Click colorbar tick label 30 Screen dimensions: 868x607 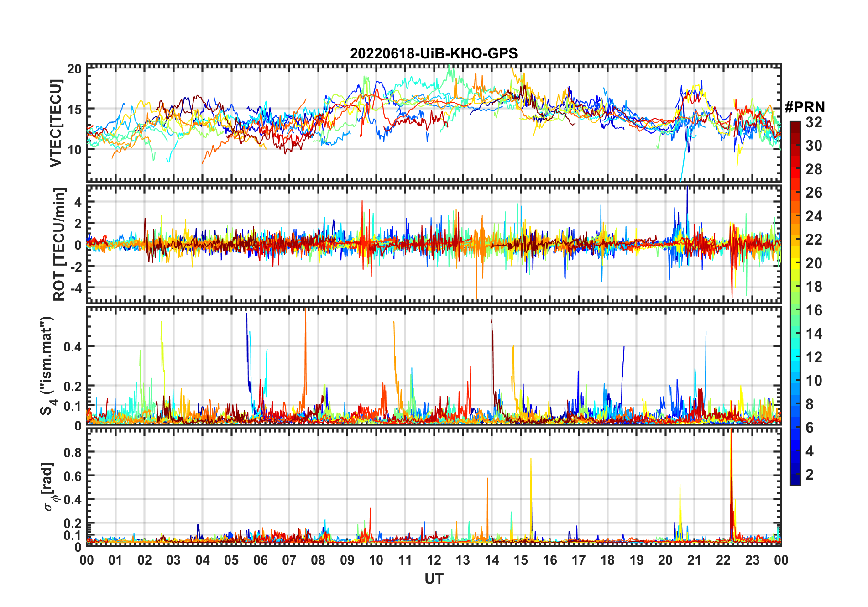(x=814, y=146)
